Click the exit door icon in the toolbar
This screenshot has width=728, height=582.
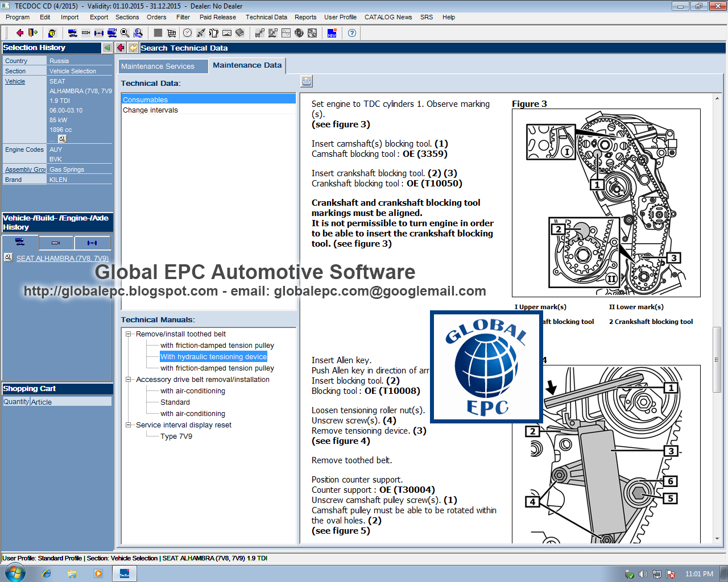click(32, 33)
